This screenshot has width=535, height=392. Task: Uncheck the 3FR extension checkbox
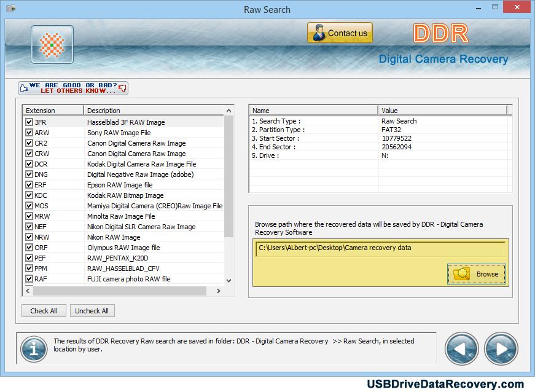29,122
